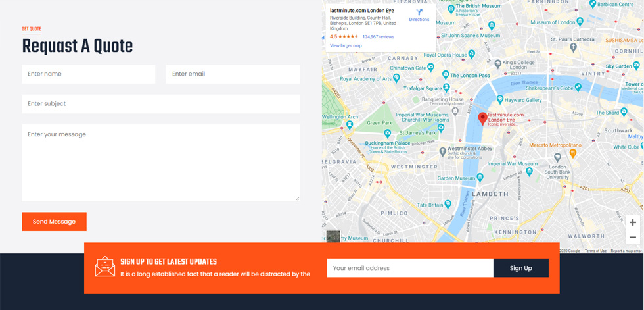The image size is (644, 310).
Task: Select Garden Museum marker icon
Action: 480,178
